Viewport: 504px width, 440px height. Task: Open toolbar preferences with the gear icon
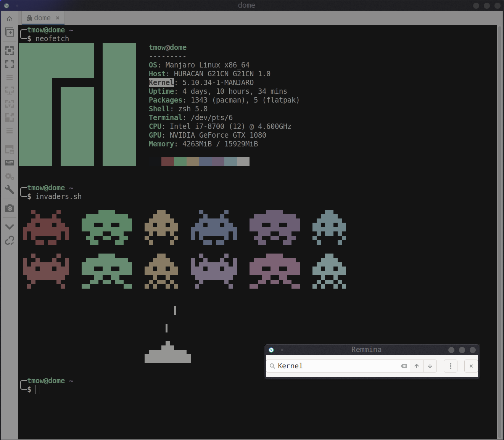[9, 176]
